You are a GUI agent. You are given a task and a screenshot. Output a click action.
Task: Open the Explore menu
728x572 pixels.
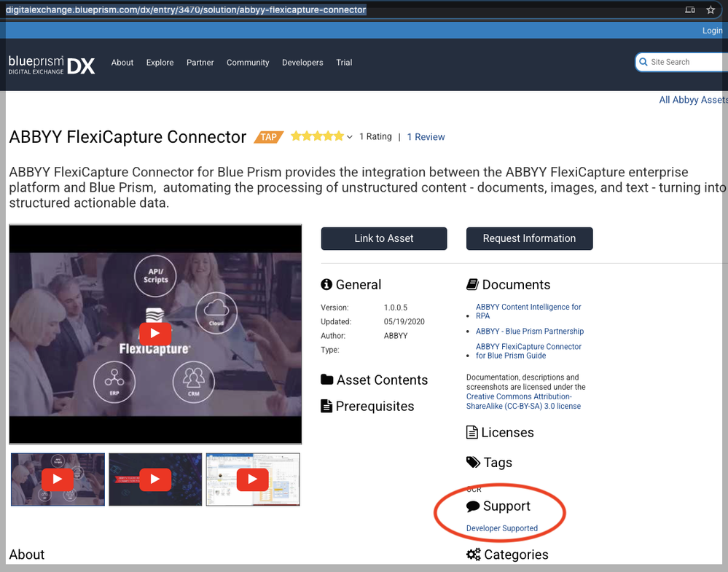tap(160, 63)
